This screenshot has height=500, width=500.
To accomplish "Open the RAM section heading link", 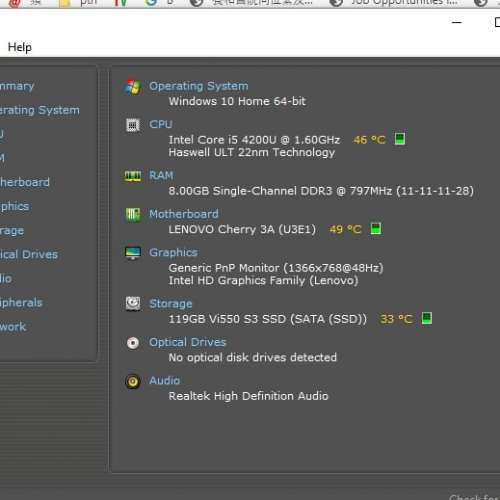I will tap(161, 175).
